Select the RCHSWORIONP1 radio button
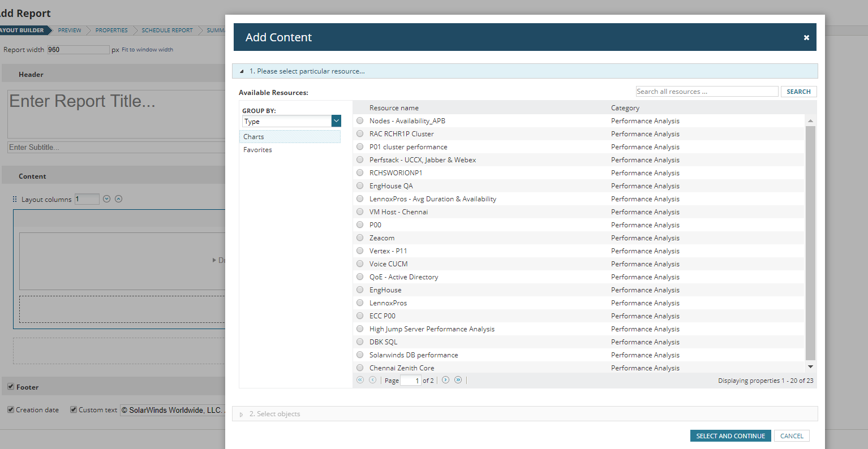 (360, 172)
